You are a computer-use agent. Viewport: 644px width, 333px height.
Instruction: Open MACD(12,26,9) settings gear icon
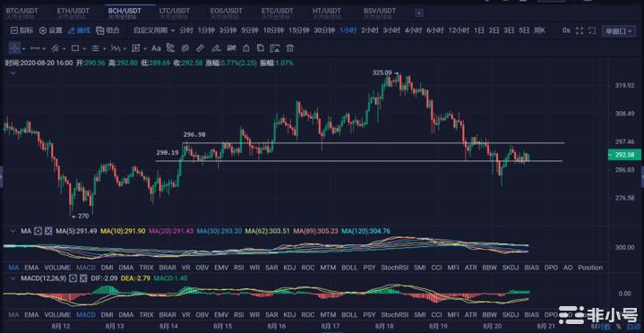click(73, 278)
